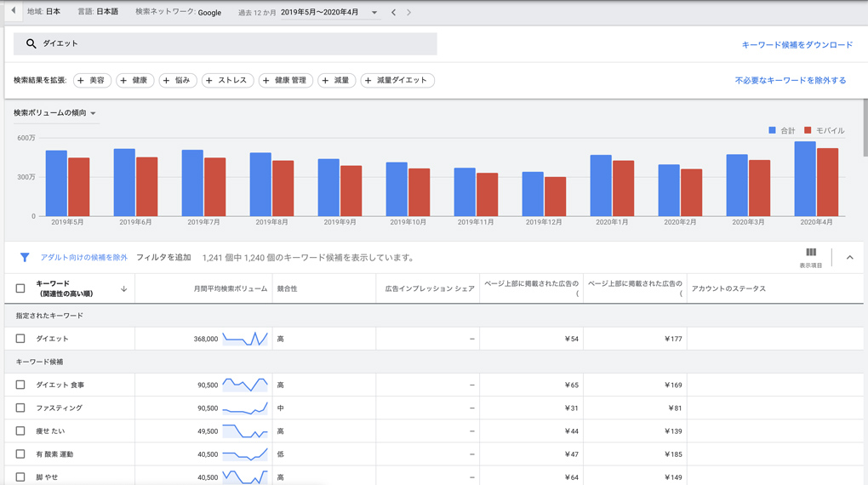Image resolution: width=868 pixels, height=485 pixels.
Task: Add 減量ダイエット suggestion chip
Action: click(x=397, y=81)
